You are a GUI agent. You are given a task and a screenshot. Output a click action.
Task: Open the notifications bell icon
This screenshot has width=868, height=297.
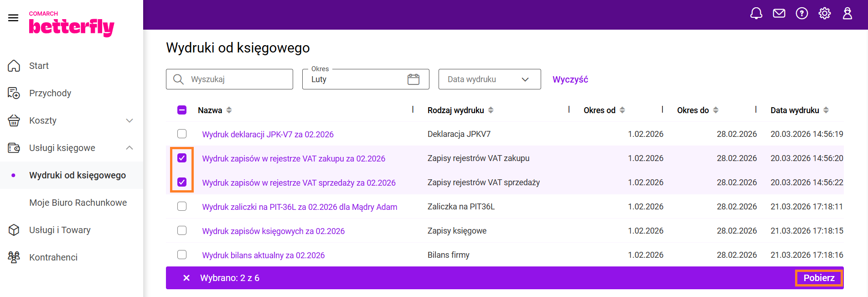756,14
